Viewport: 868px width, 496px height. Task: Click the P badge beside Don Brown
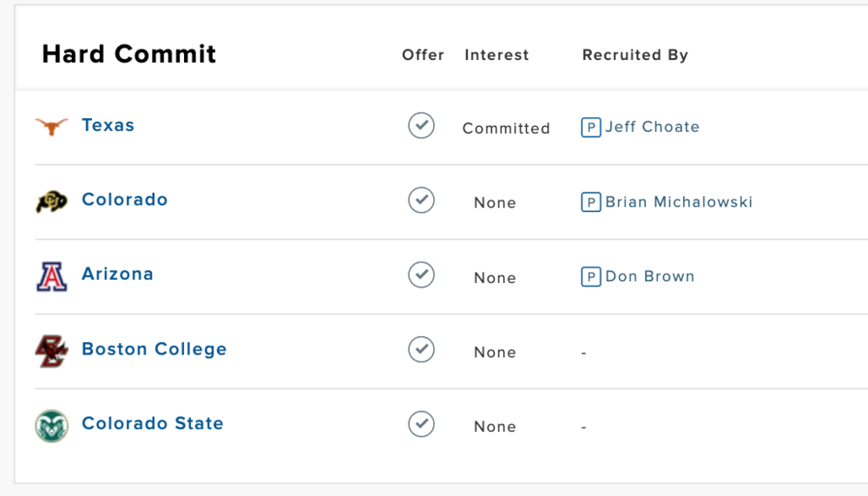[591, 277]
